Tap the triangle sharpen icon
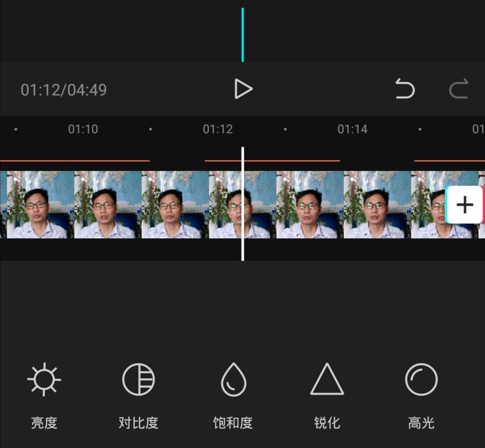485x448 pixels. coord(326,380)
